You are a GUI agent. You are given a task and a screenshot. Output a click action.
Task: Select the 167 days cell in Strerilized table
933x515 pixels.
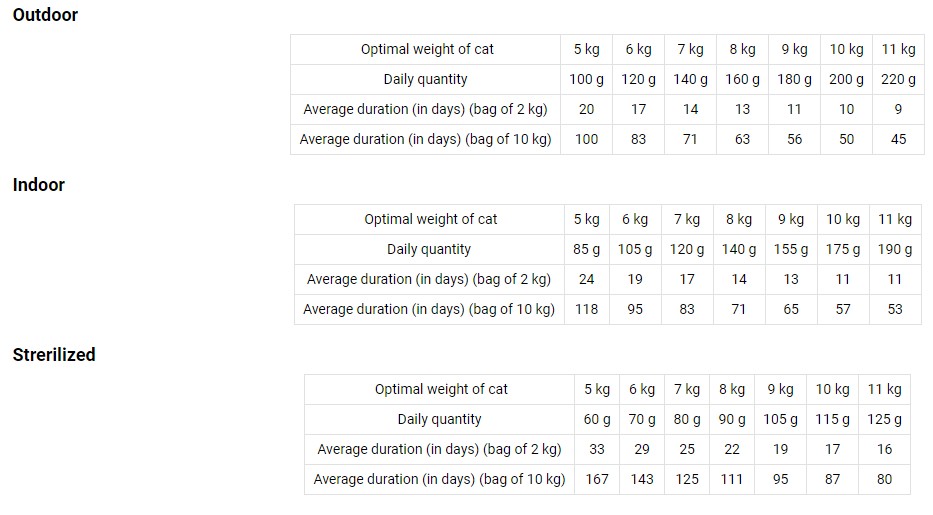tap(597, 479)
